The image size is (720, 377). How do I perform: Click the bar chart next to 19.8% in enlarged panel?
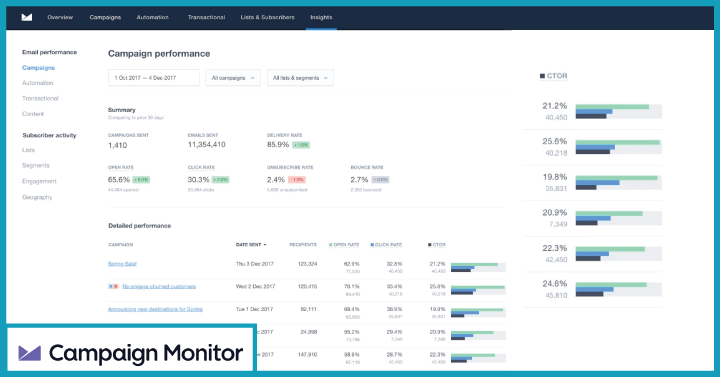tap(619, 183)
